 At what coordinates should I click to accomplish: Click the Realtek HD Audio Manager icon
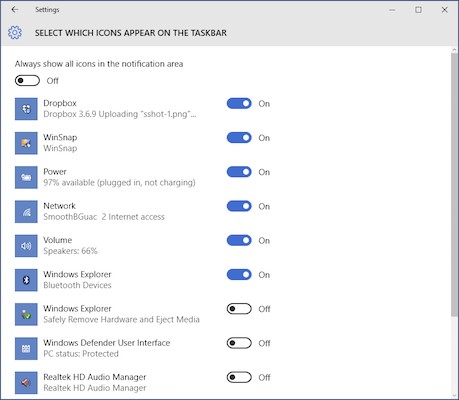26,383
